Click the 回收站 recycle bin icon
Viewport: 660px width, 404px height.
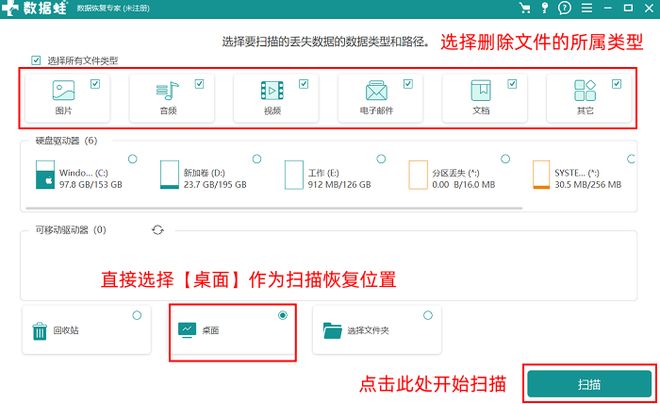[40, 331]
